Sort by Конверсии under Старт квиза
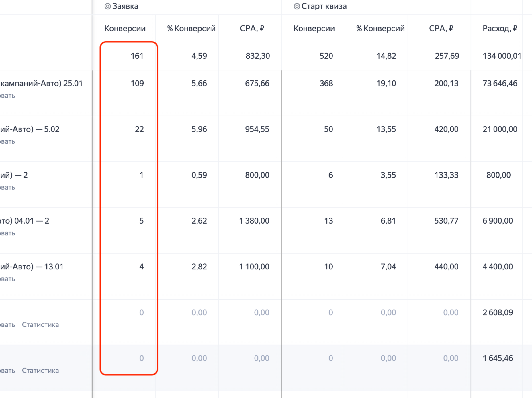532x398 pixels. coord(314,28)
